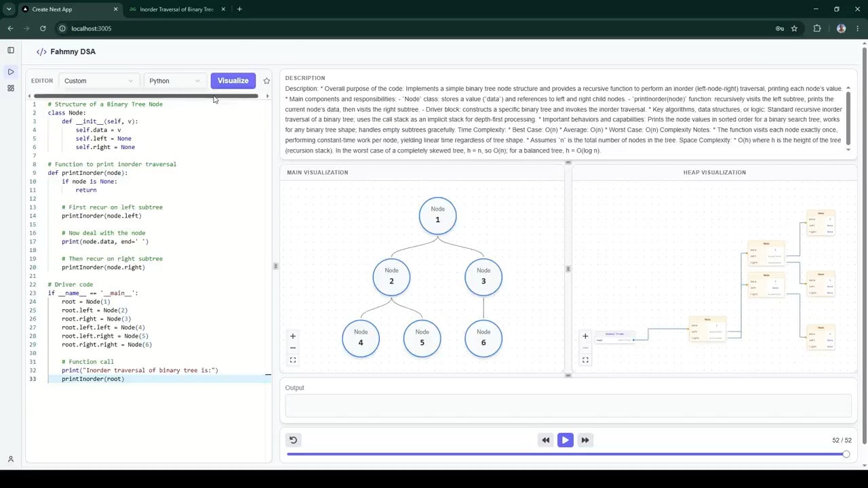This screenshot has height=488, width=868.
Task: Step forward in the visualization
Action: point(585,440)
